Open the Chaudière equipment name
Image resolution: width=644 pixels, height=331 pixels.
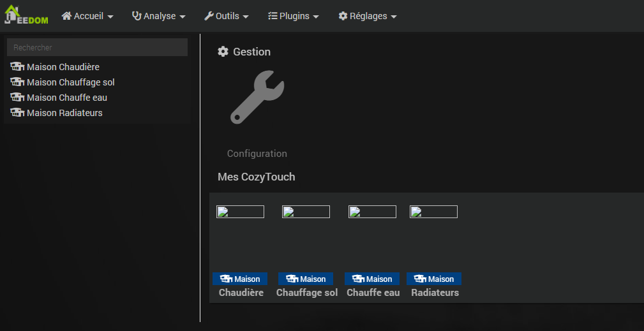241,293
